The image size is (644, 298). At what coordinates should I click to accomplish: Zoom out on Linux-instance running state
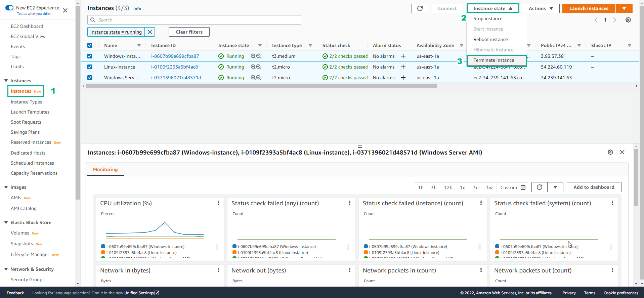click(259, 67)
